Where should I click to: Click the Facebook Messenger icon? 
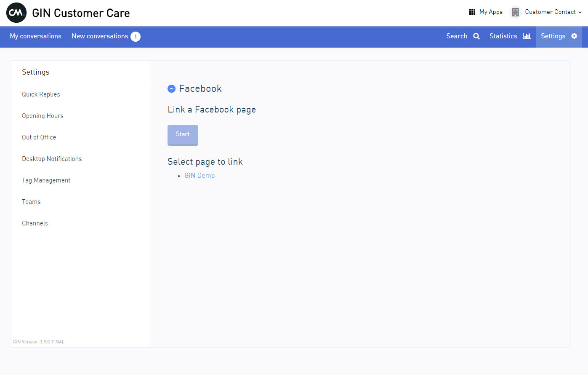point(171,88)
